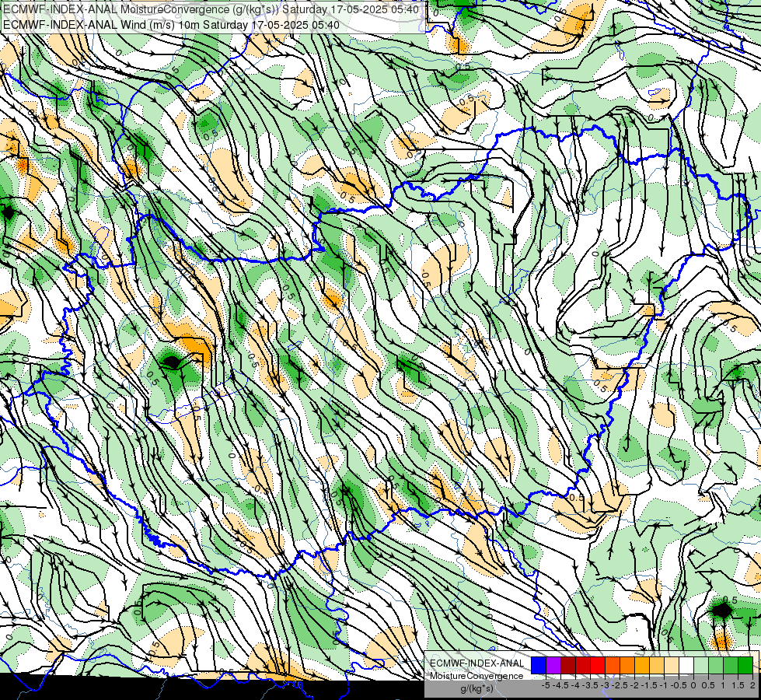Select light green swatch between 1 and 1.5
This screenshot has height=700, width=761.
click(x=716, y=666)
